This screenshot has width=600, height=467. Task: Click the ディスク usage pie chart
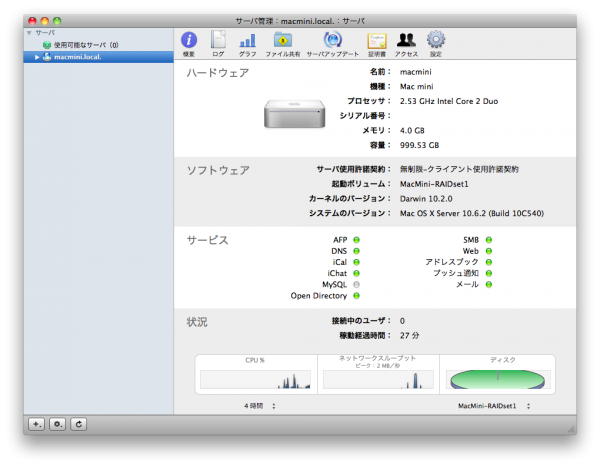pyautogui.click(x=498, y=379)
